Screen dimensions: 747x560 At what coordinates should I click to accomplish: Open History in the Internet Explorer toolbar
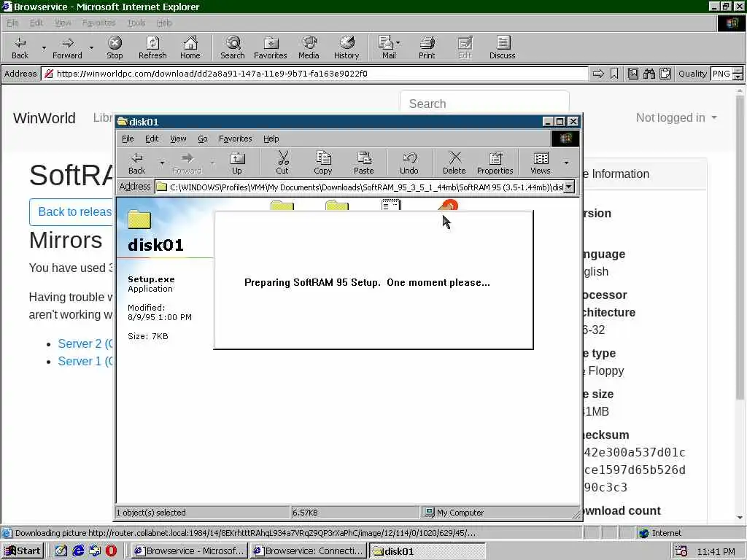[x=347, y=47]
